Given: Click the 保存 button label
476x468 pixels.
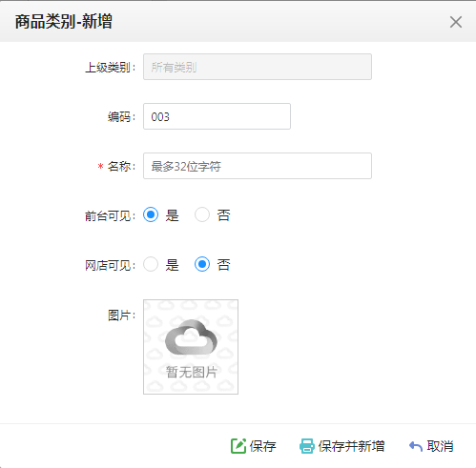Looking at the screenshot, I should [262, 446].
